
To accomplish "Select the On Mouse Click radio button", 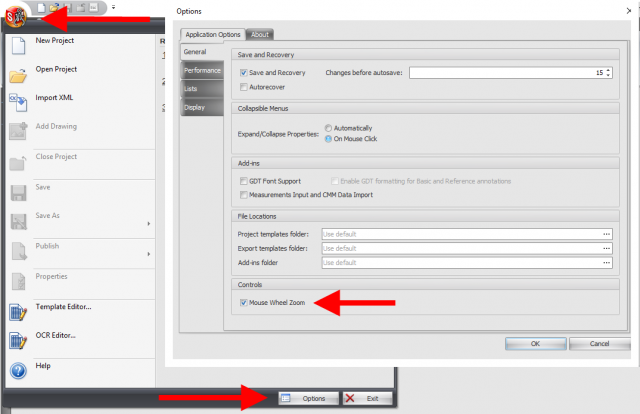I will pyautogui.click(x=328, y=139).
